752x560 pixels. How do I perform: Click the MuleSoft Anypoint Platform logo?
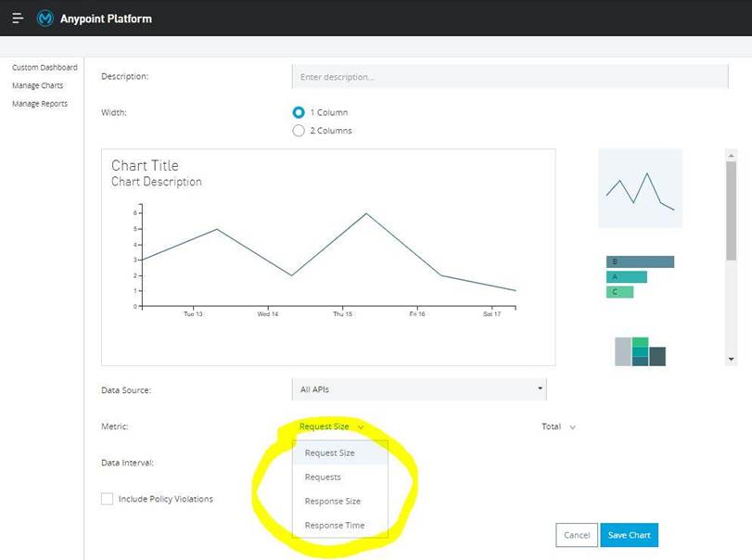(x=45, y=19)
